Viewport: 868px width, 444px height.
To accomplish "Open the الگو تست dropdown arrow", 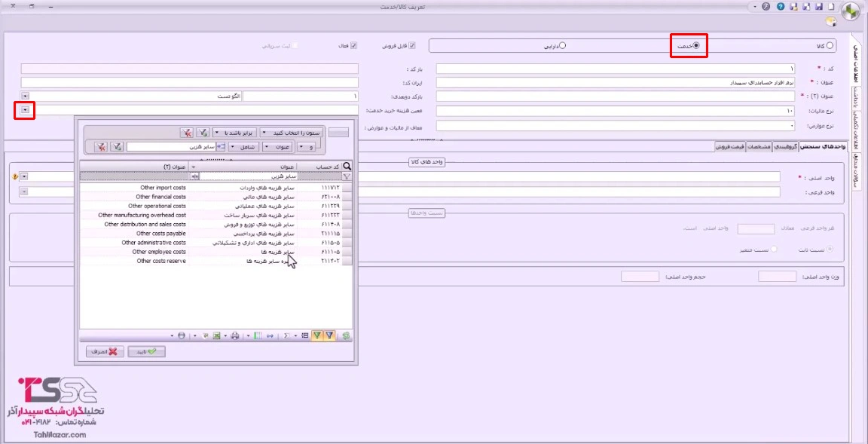I will [x=26, y=96].
